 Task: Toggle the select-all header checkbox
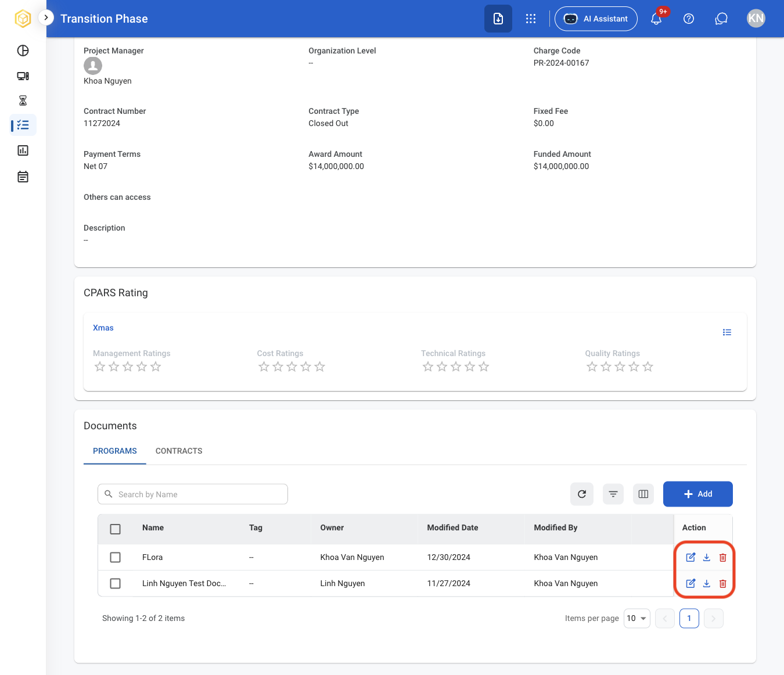(x=116, y=529)
